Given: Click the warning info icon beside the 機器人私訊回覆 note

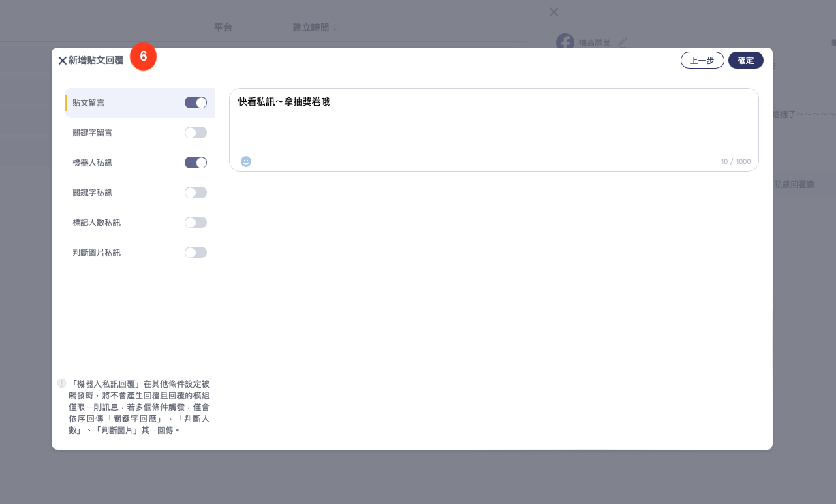Looking at the screenshot, I should pyautogui.click(x=61, y=383).
